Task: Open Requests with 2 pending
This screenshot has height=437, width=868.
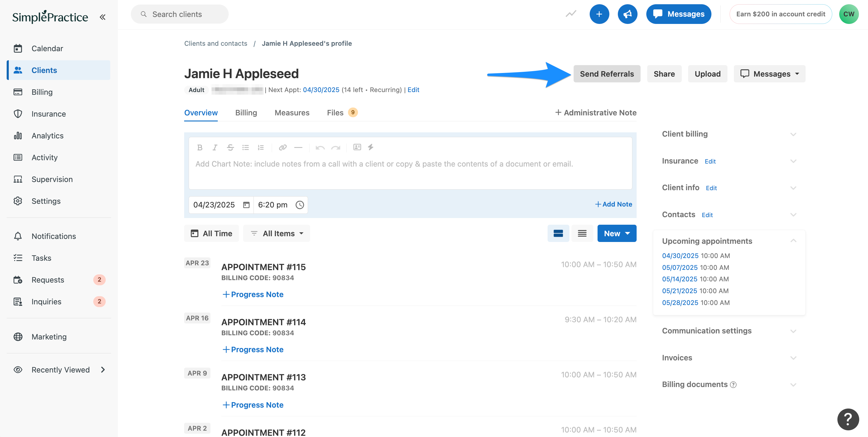Action: pyautogui.click(x=59, y=280)
